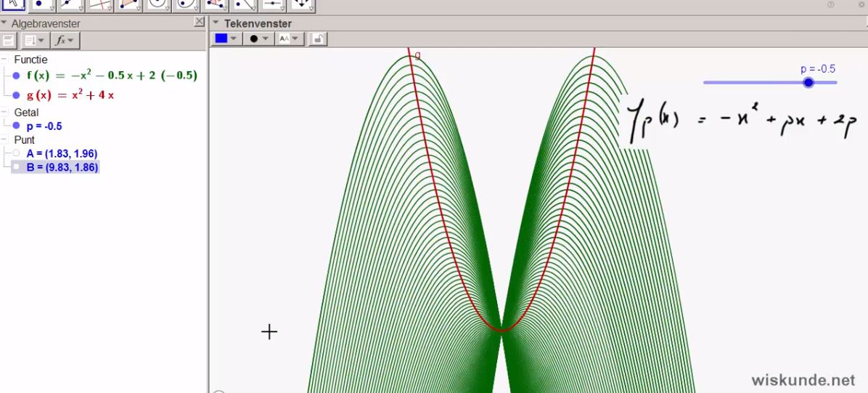This screenshot has width=868, height=393.
Task: Click the Punt category label
Action: 25,139
